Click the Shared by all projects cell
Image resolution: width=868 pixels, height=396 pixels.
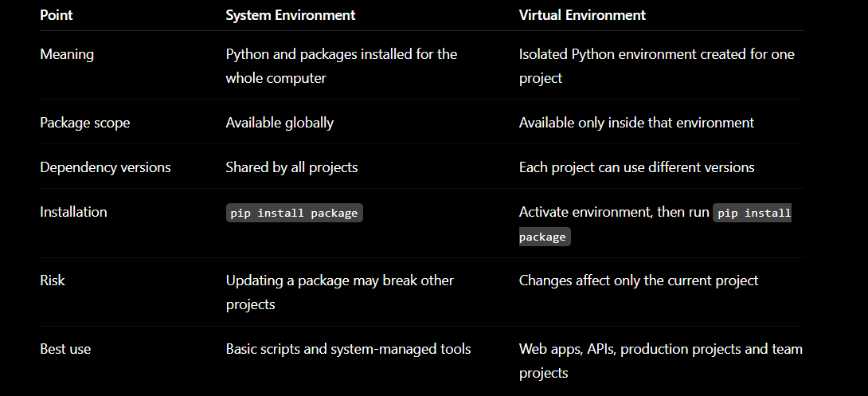tap(291, 167)
